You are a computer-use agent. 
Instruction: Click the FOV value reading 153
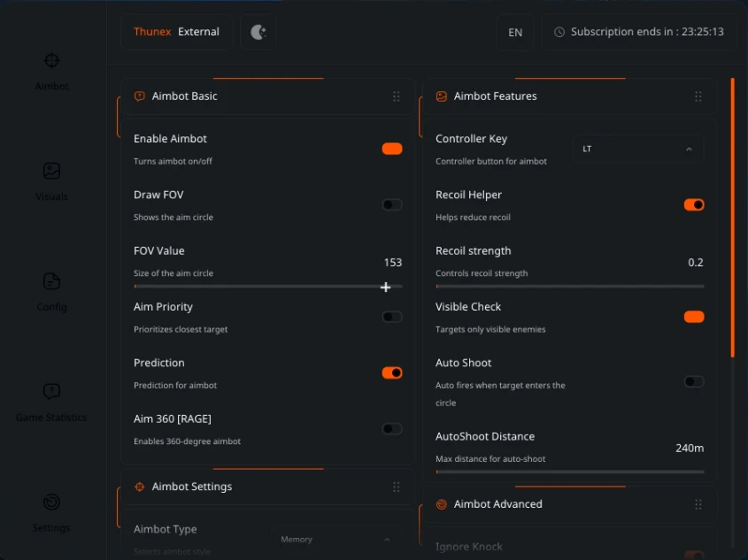(393, 263)
